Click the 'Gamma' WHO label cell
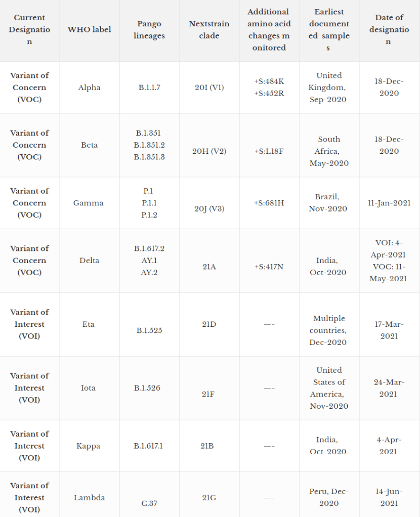 [89, 203]
